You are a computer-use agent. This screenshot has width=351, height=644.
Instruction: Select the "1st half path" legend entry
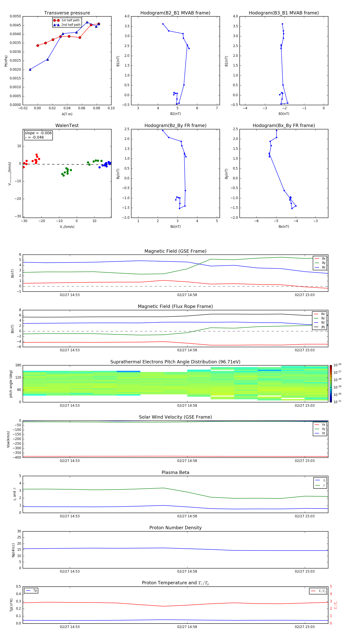[x=67, y=20]
